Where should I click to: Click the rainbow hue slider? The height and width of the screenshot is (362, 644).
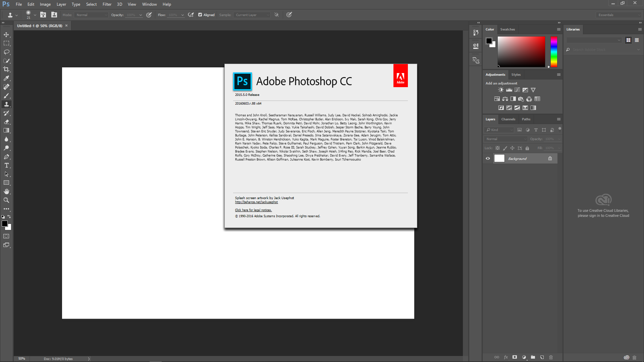(554, 52)
